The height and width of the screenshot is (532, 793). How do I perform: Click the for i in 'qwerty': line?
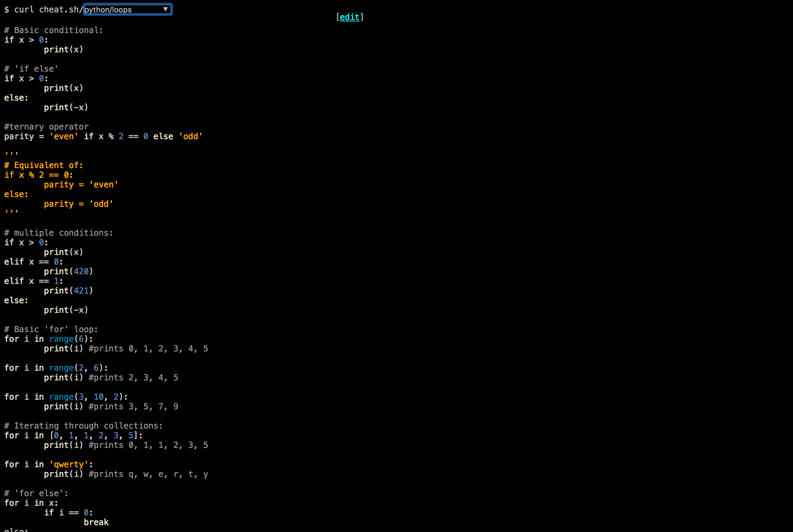[49, 464]
